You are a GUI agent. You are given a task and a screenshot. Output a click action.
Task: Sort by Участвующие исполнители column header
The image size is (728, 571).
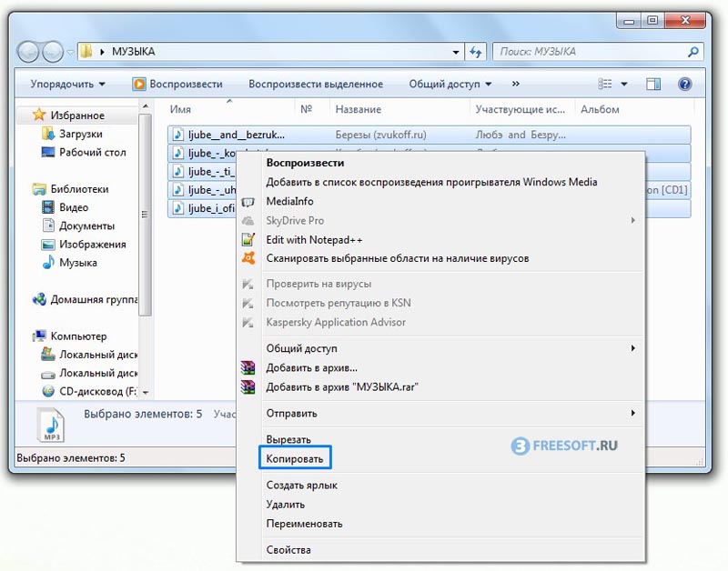pyautogui.click(x=520, y=109)
